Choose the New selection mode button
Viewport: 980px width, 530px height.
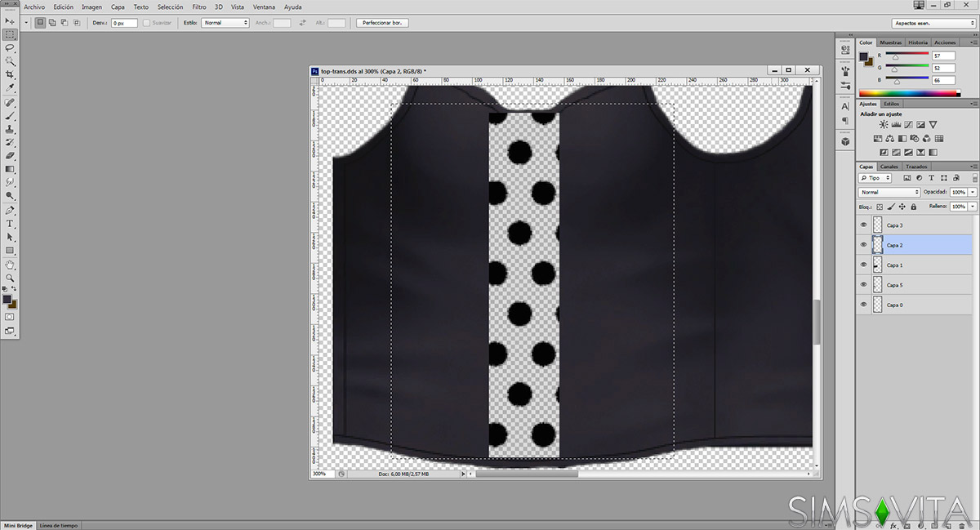click(40, 23)
